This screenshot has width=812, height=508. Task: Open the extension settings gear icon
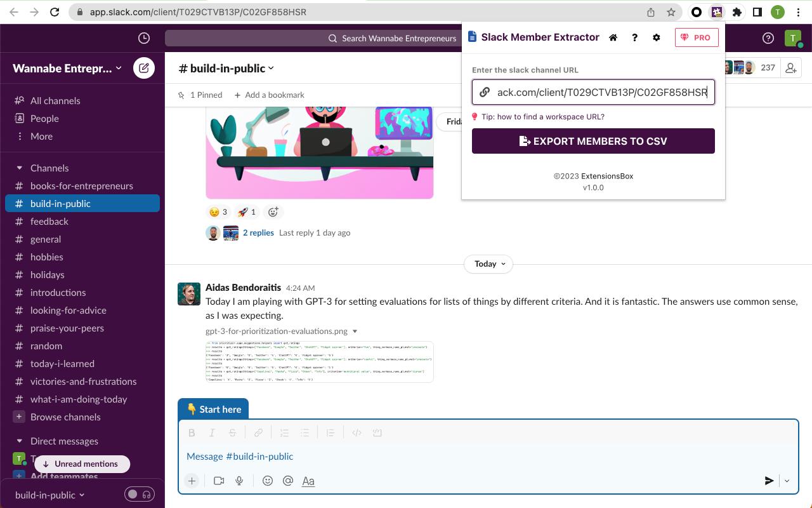(656, 37)
